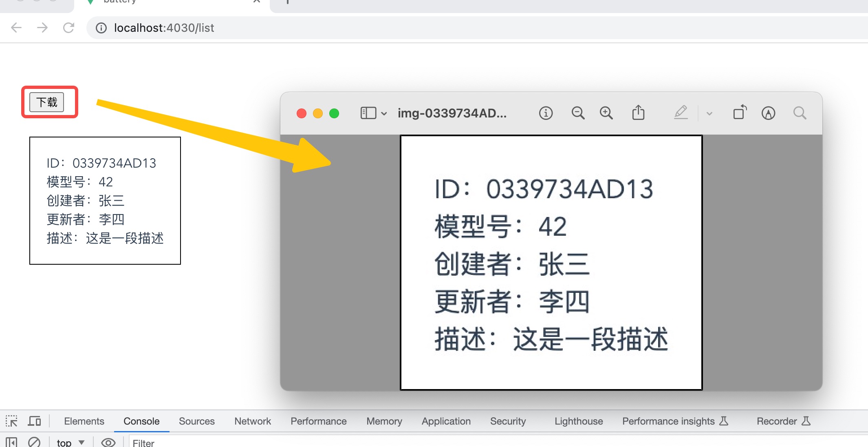Image resolution: width=868 pixels, height=447 pixels.
Task: Share the image from Preview toolbar
Action: [x=638, y=113]
